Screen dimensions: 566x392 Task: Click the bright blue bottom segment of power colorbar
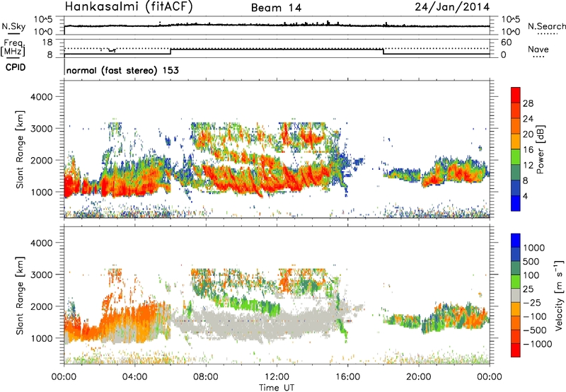click(x=516, y=203)
